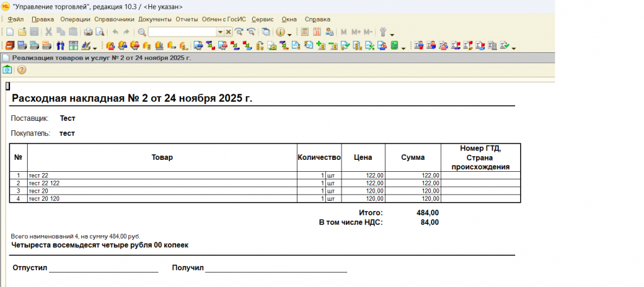Create a new document with the blank page icon
644x287 pixels.
(9, 32)
